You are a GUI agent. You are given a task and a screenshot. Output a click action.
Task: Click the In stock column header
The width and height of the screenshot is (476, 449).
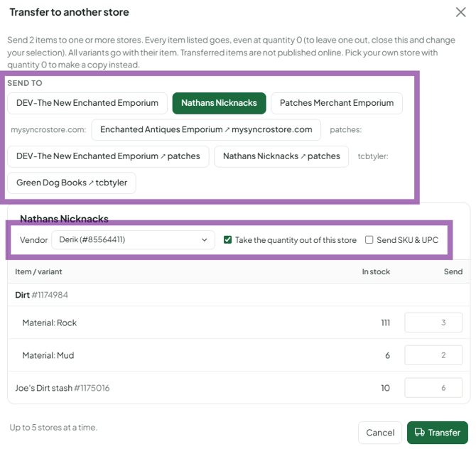(x=376, y=271)
